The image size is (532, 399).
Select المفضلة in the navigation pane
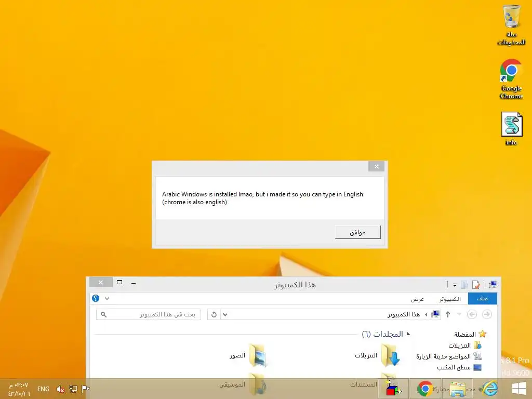click(x=470, y=334)
